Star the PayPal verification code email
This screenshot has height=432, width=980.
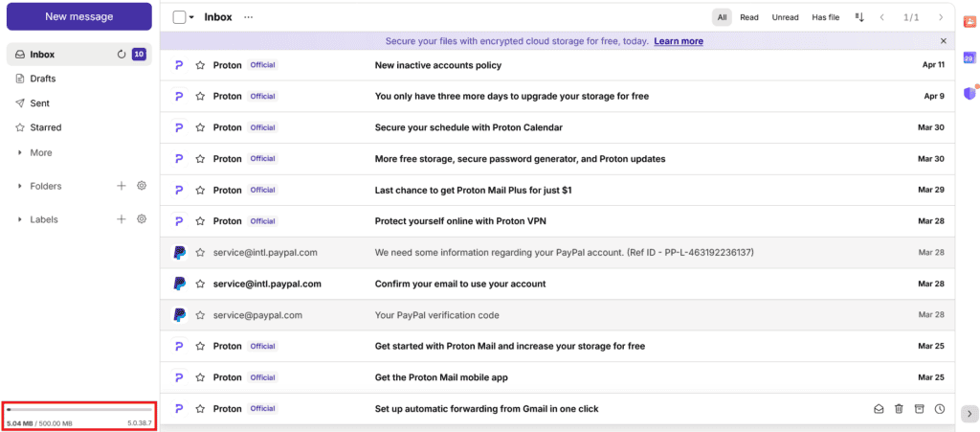tap(200, 315)
